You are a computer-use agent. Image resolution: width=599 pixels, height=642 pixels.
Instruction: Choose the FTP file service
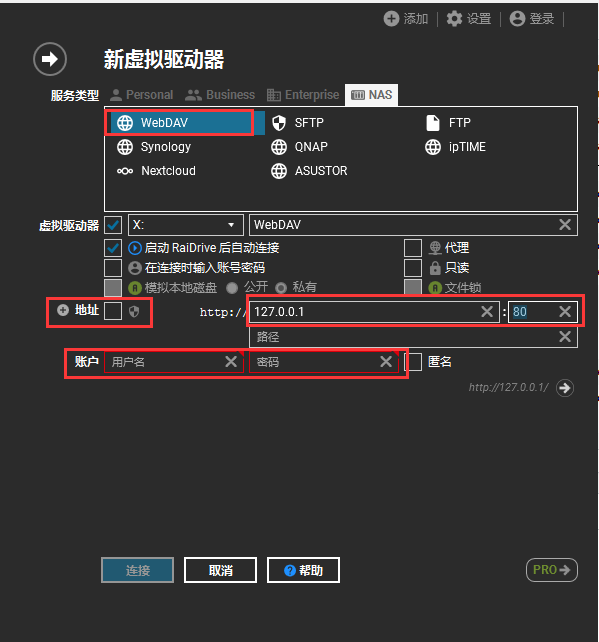click(x=448, y=123)
